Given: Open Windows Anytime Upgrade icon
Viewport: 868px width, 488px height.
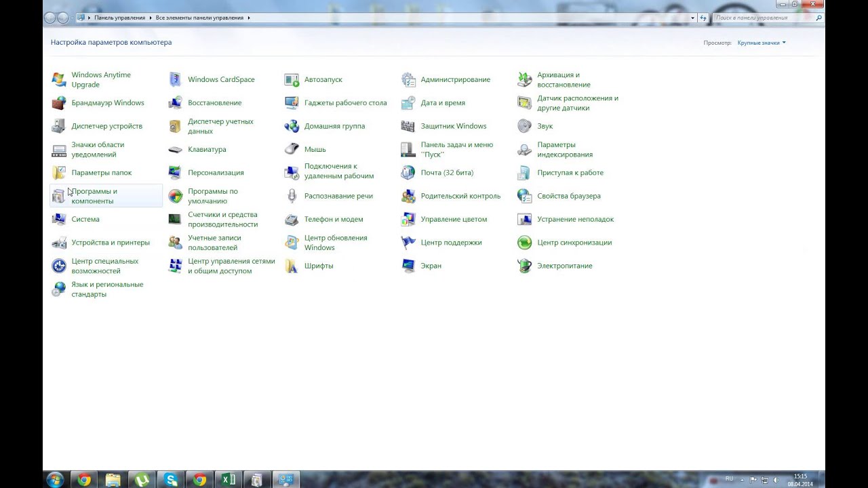Looking at the screenshot, I should tap(59, 79).
